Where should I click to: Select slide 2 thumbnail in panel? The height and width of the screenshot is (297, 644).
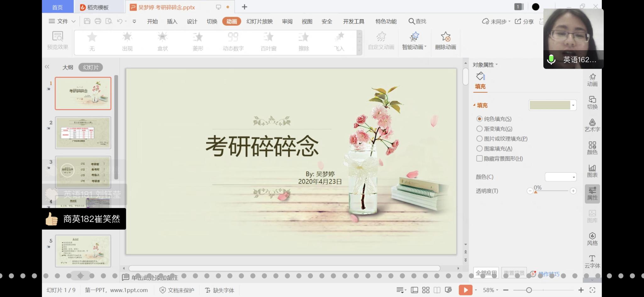coord(83,132)
